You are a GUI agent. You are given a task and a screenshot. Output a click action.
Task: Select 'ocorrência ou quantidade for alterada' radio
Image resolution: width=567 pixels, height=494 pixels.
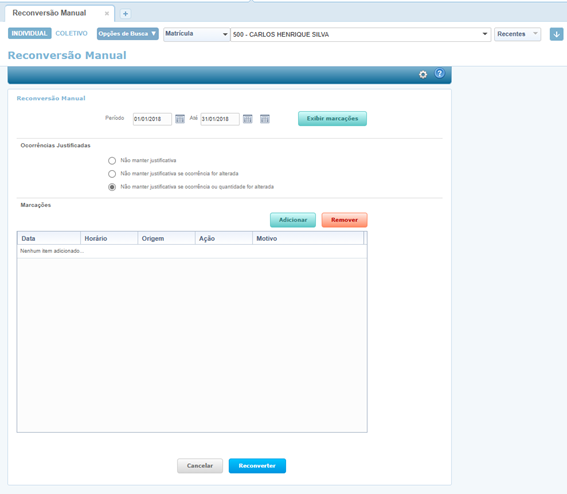[112, 187]
